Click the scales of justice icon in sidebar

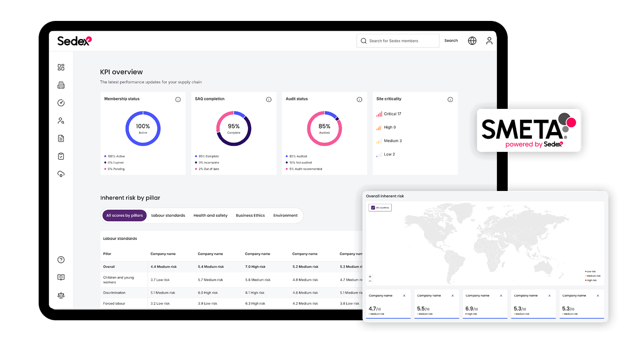[61, 295]
